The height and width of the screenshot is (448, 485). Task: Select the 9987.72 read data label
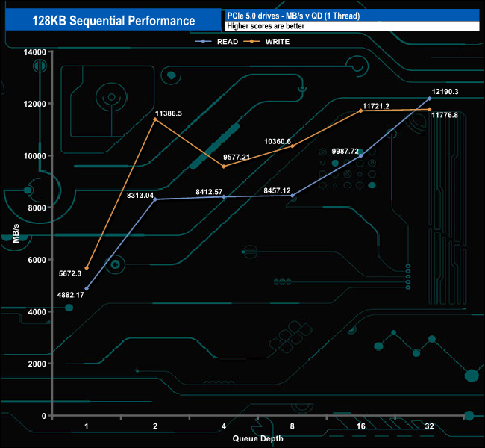coord(345,151)
